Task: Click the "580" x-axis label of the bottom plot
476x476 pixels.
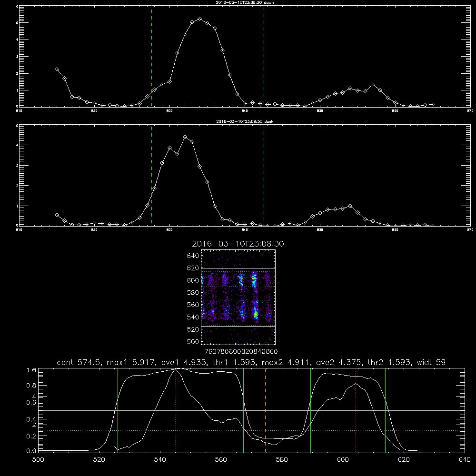Action: click(282, 459)
